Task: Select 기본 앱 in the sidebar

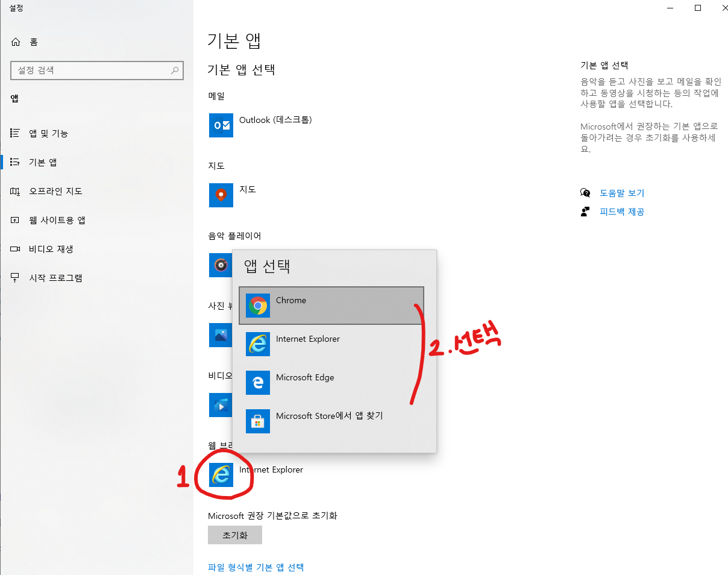Action: tap(96, 162)
